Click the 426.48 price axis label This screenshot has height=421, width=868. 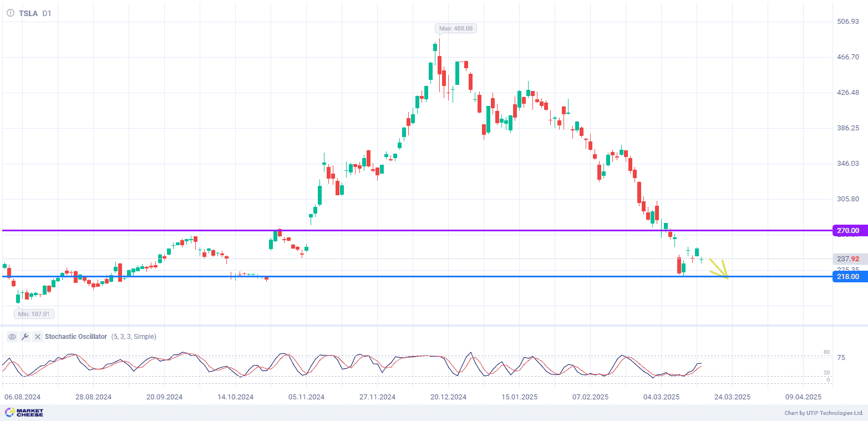coord(847,93)
